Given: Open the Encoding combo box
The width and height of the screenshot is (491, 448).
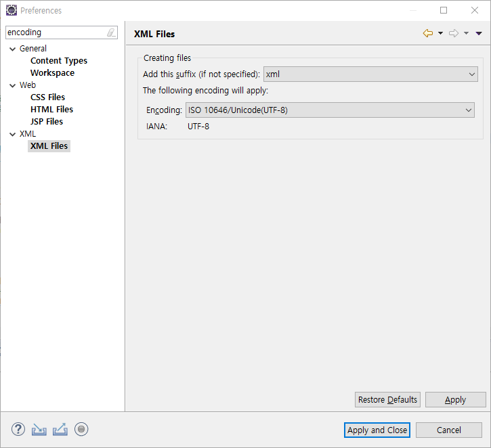Looking at the screenshot, I should [x=330, y=110].
